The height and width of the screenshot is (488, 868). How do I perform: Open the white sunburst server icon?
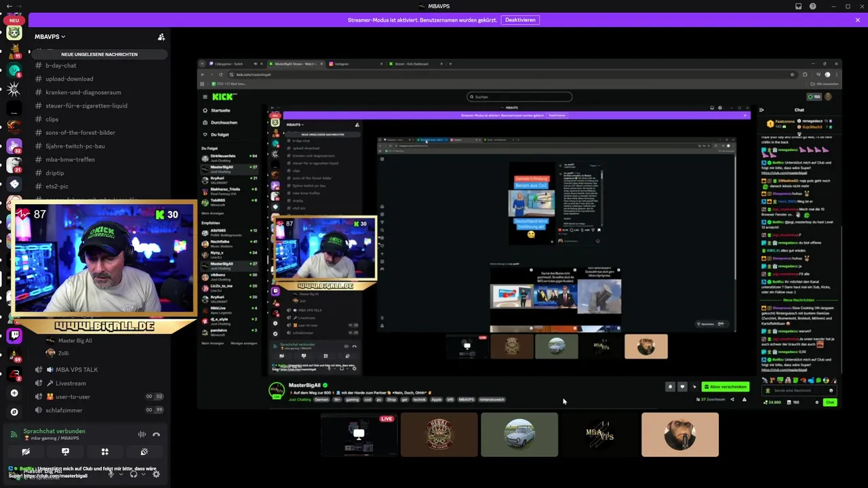click(x=14, y=89)
